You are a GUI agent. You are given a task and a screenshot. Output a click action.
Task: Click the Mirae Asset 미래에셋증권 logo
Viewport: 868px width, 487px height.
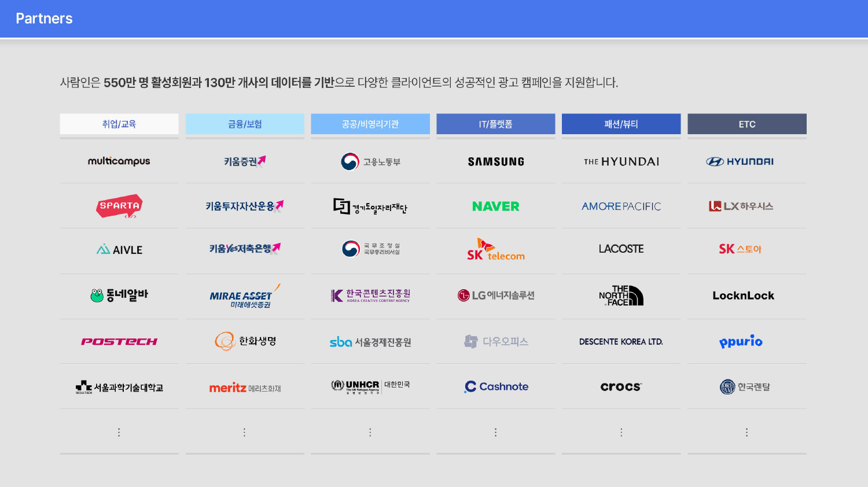point(245,296)
